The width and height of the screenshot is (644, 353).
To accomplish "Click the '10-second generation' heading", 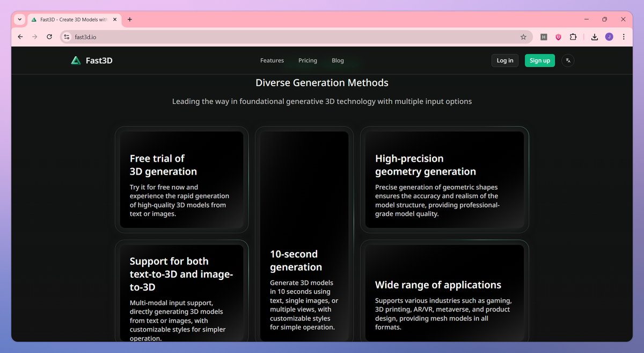I will [x=296, y=261].
